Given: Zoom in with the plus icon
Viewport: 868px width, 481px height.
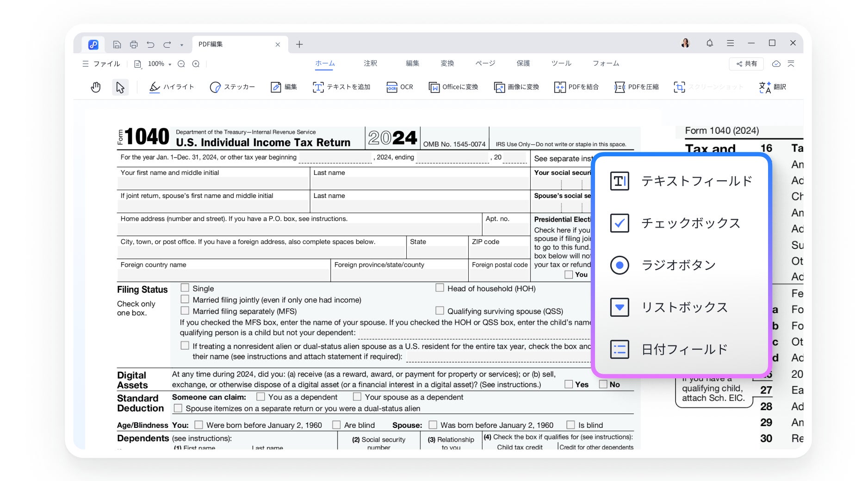Looking at the screenshot, I should pos(196,64).
